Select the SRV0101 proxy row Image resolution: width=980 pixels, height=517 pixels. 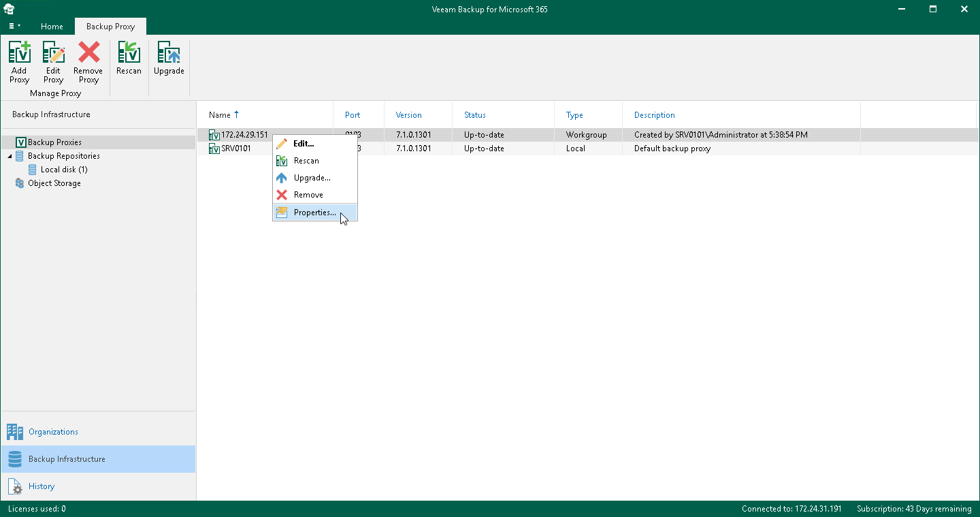pos(587,148)
